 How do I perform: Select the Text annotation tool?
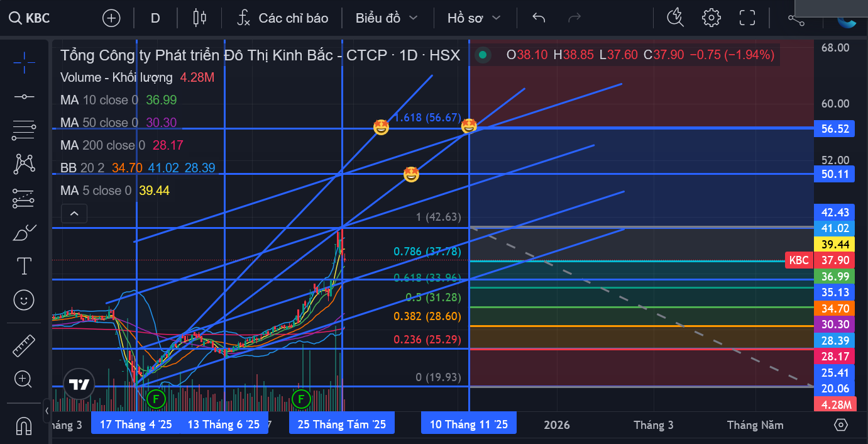24,266
